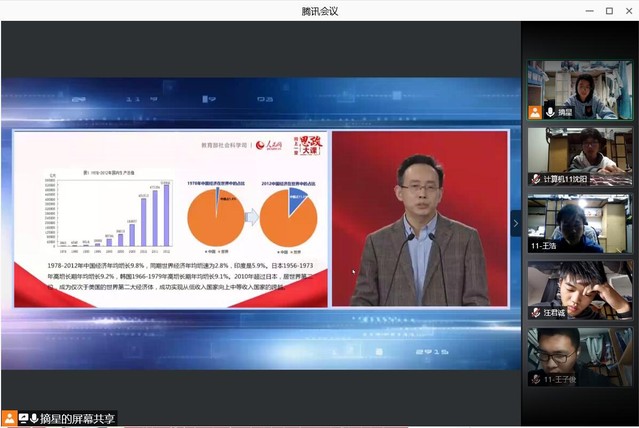The height and width of the screenshot is (428, 639).
Task: Click the 摘星 name label on the first tile
Action: pos(565,113)
